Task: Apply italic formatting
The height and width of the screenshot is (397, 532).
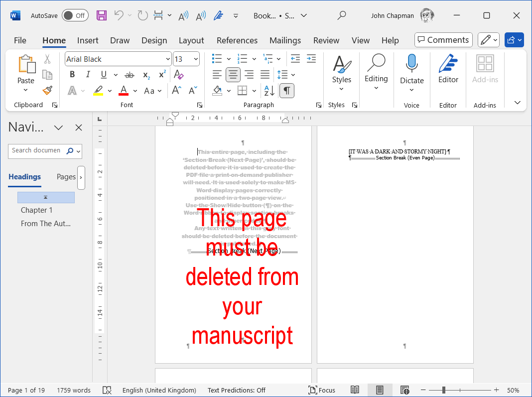Action: click(88, 74)
